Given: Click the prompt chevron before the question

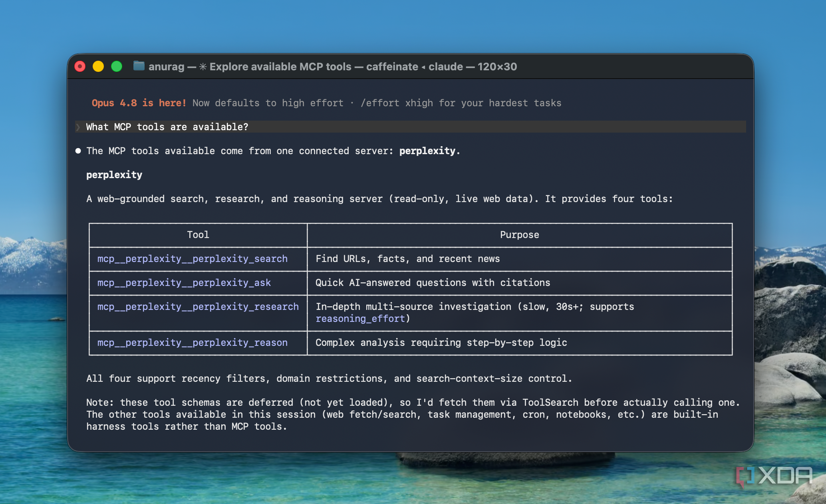Looking at the screenshot, I should [78, 127].
